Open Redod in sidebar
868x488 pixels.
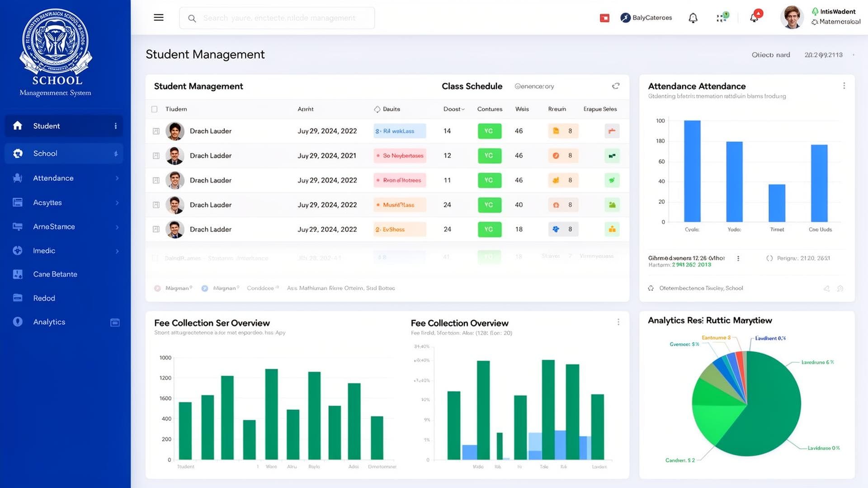pyautogui.click(x=44, y=298)
